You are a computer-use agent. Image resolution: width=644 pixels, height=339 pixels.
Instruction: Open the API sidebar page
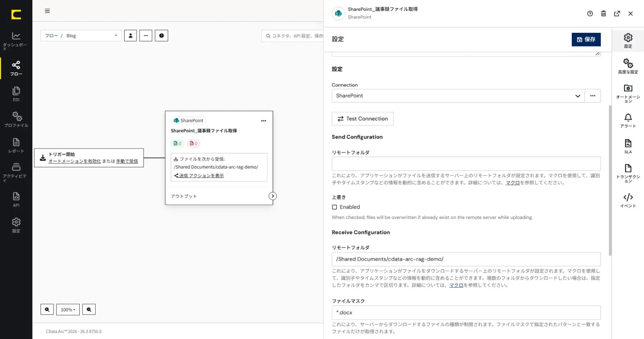(16, 199)
